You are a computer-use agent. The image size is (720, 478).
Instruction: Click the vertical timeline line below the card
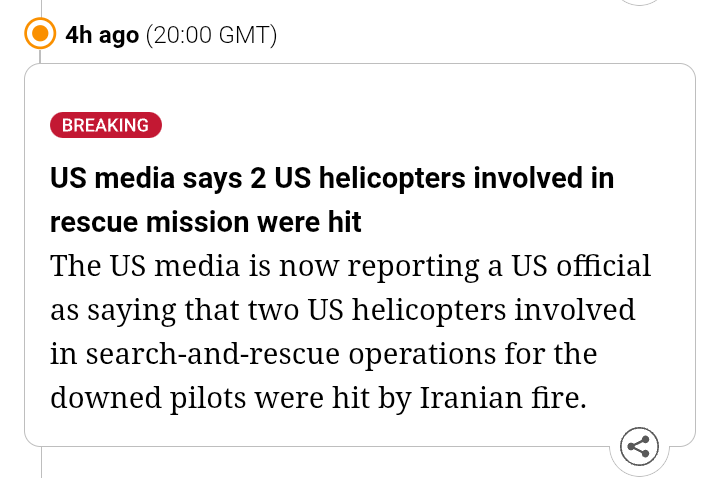coord(41,462)
